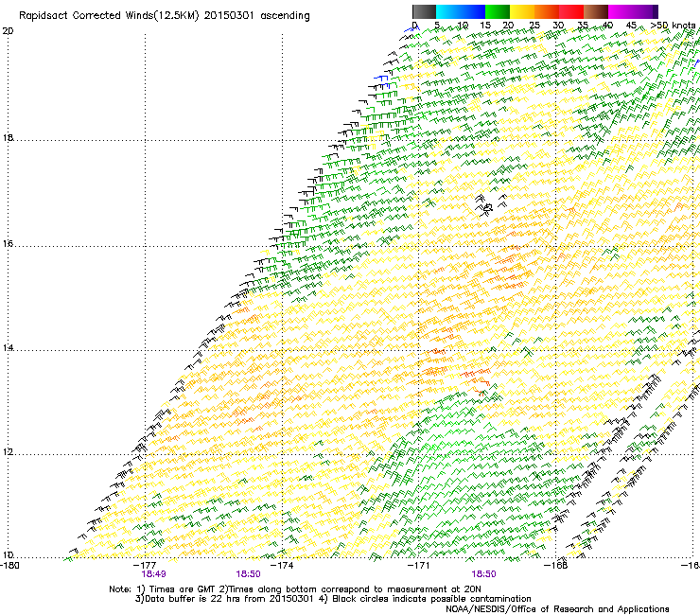Click the purple 45-50 knots color bar segment

coord(645,11)
